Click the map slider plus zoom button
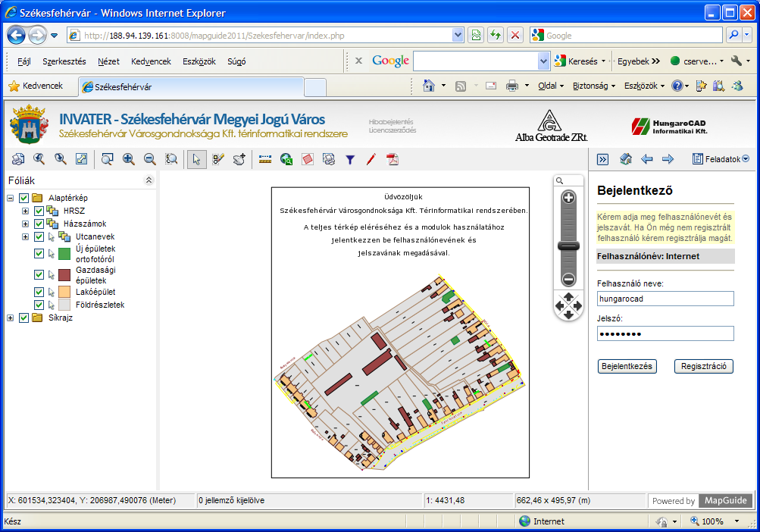 click(568, 197)
